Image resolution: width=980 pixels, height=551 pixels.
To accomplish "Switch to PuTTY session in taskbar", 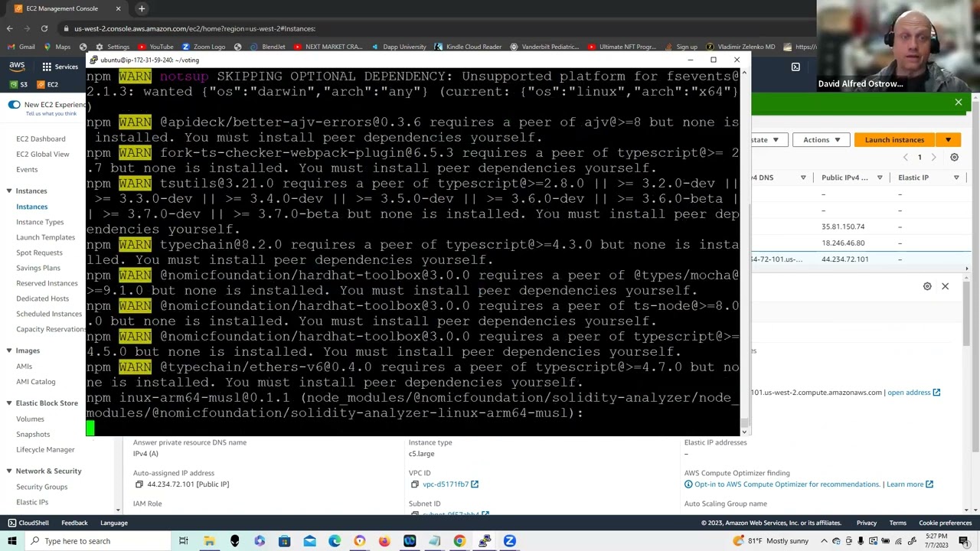I will (484, 541).
